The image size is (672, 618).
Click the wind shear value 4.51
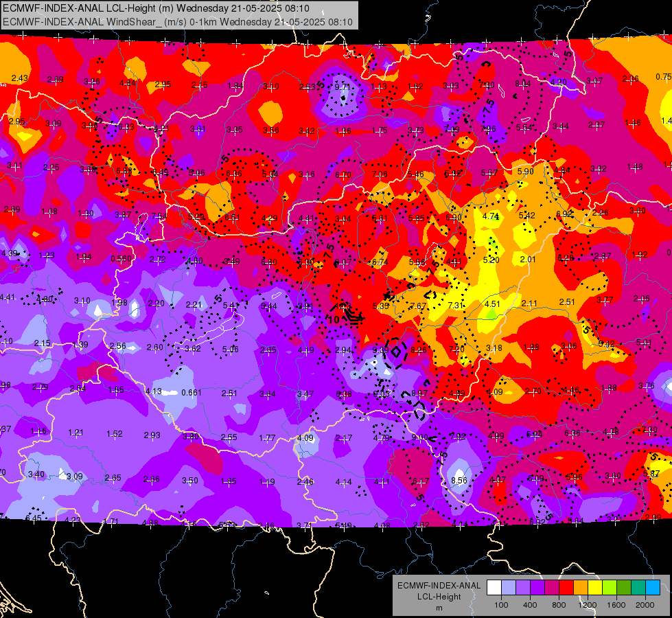point(492,304)
